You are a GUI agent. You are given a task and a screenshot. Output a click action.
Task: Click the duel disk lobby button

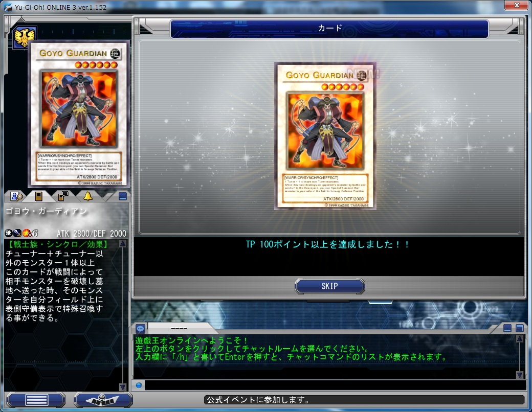click(x=102, y=400)
